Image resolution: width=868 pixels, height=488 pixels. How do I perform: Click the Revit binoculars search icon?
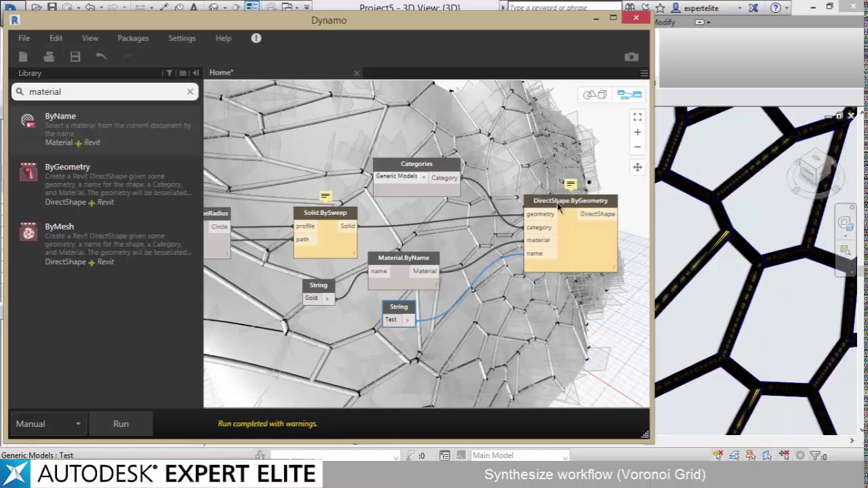[631, 7]
